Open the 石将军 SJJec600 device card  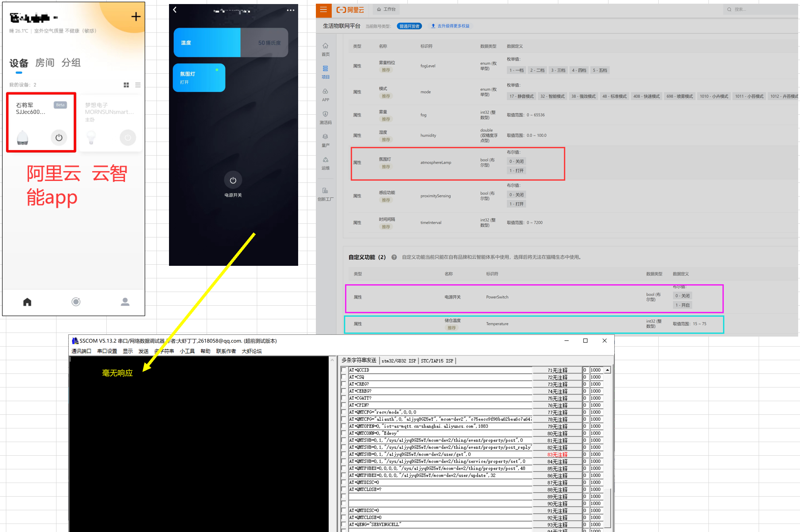tap(41, 122)
